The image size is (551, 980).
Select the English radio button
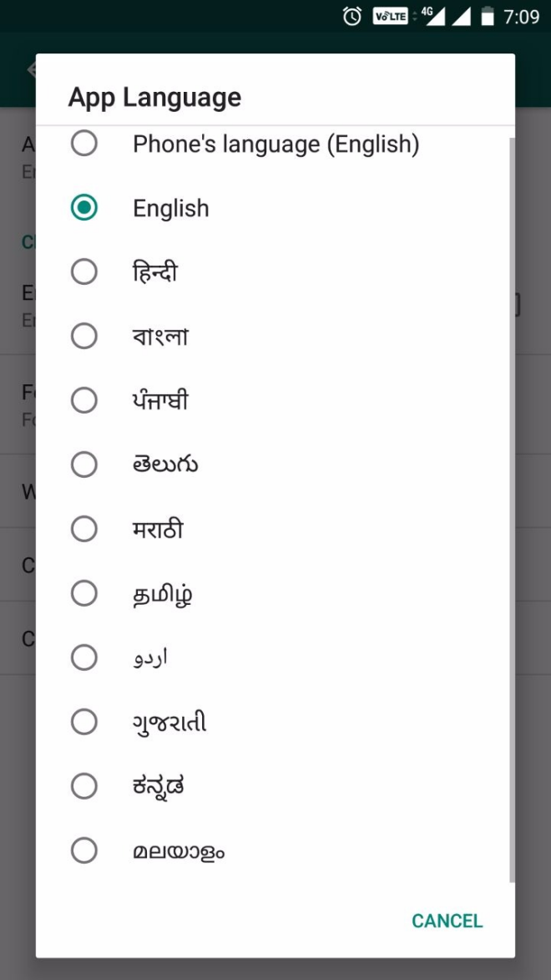coord(84,208)
